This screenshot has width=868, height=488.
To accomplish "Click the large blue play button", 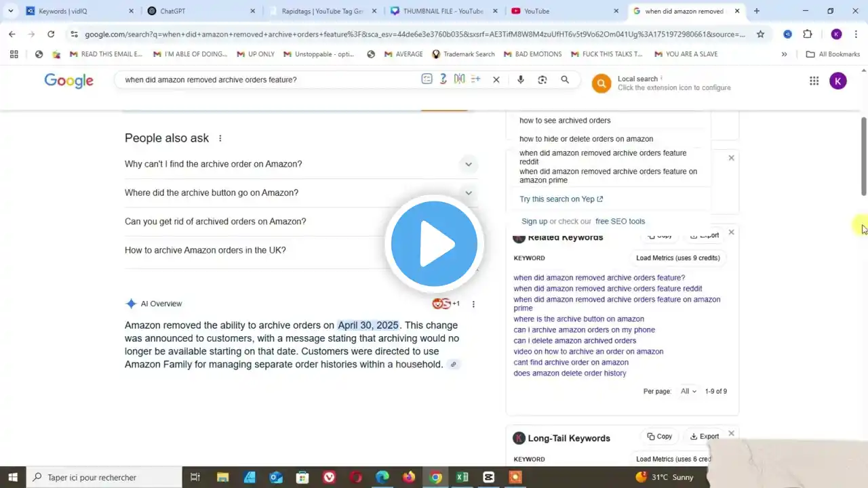I will [434, 243].
